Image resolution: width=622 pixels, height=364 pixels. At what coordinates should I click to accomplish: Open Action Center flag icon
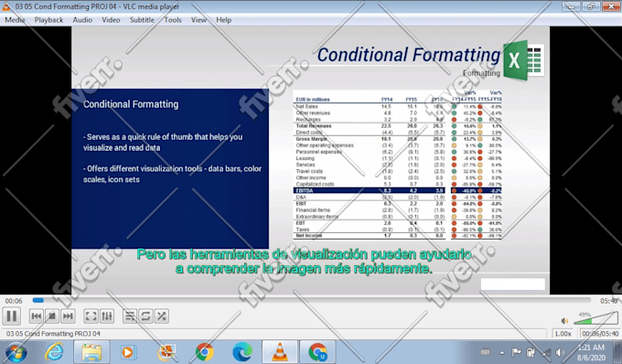click(516, 352)
